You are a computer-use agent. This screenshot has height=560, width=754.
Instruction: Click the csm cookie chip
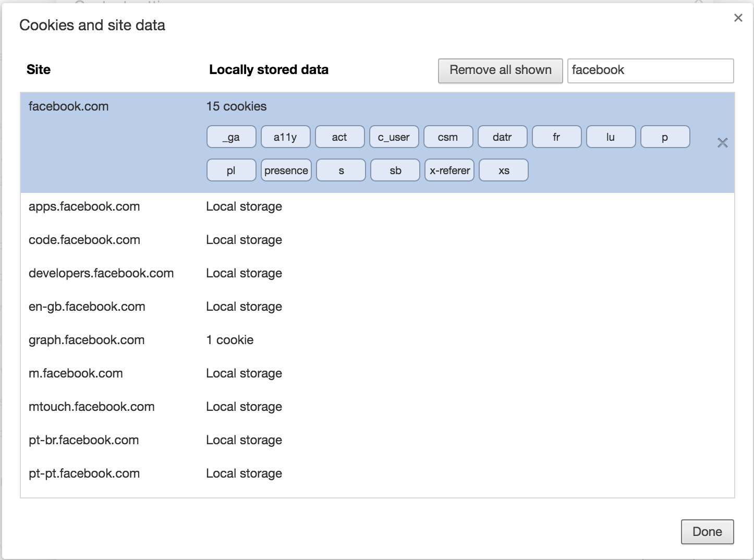click(x=448, y=137)
